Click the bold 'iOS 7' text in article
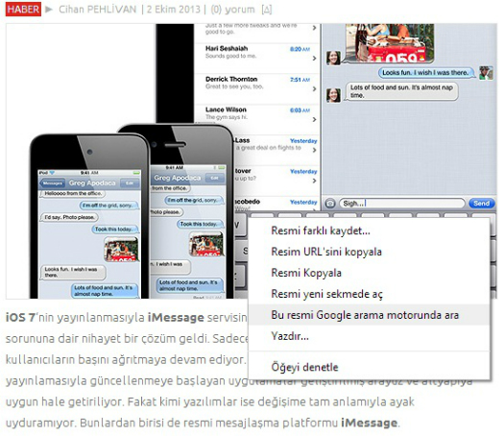 (x=20, y=317)
